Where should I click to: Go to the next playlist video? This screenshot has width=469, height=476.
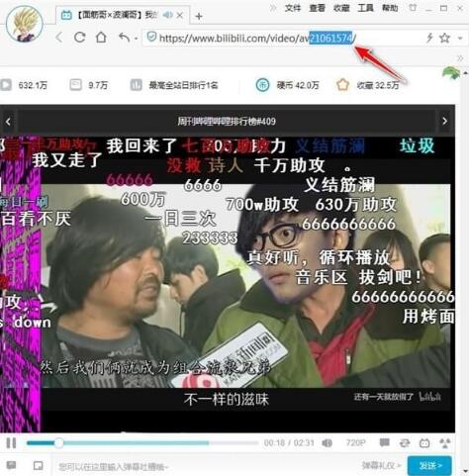[x=444, y=121]
